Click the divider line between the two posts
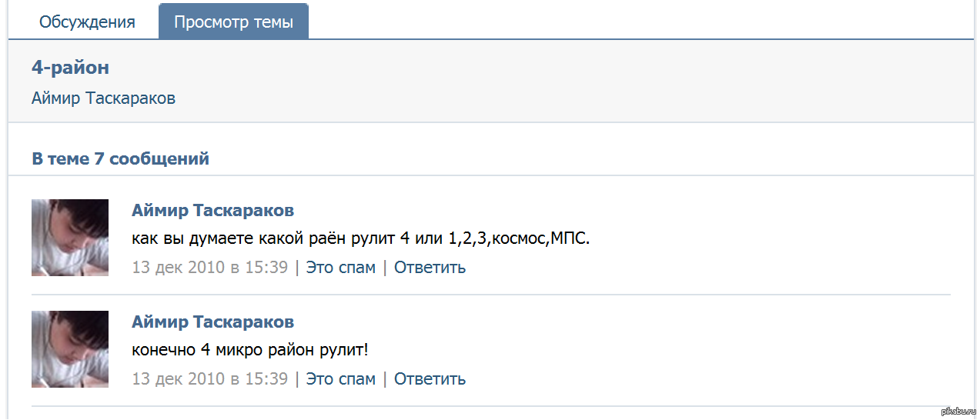The height and width of the screenshot is (420, 980). tap(490, 295)
